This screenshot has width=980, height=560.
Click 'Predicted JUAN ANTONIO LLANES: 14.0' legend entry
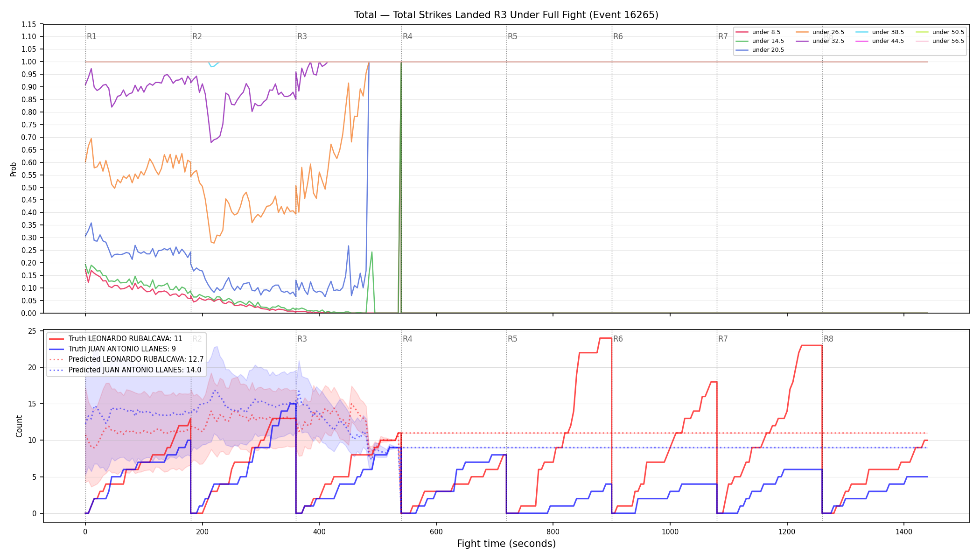tap(125, 370)
